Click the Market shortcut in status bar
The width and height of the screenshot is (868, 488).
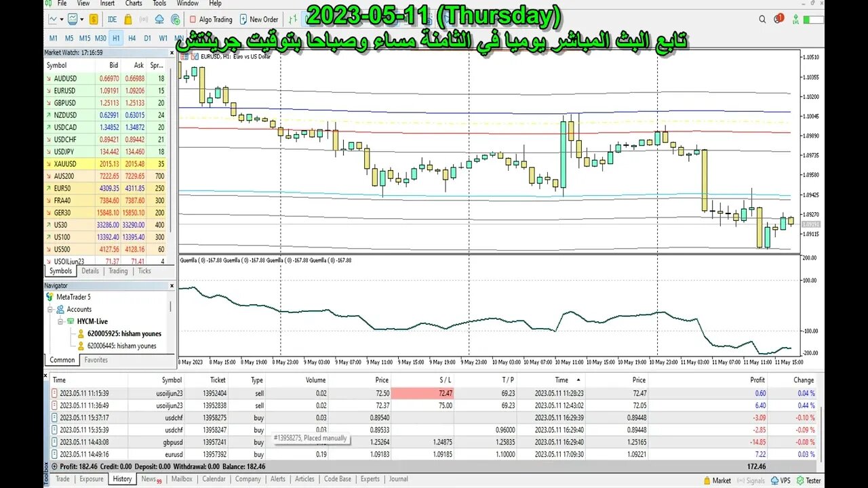[x=716, y=480]
